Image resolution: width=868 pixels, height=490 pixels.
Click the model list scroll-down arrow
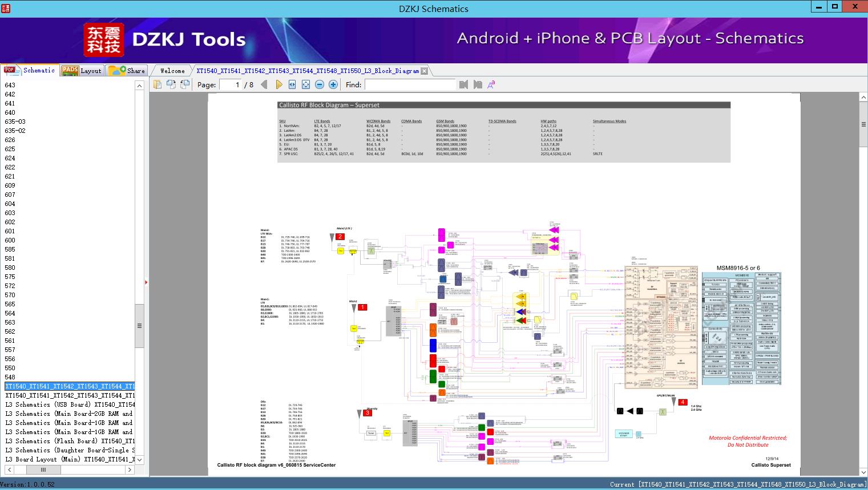(x=139, y=460)
